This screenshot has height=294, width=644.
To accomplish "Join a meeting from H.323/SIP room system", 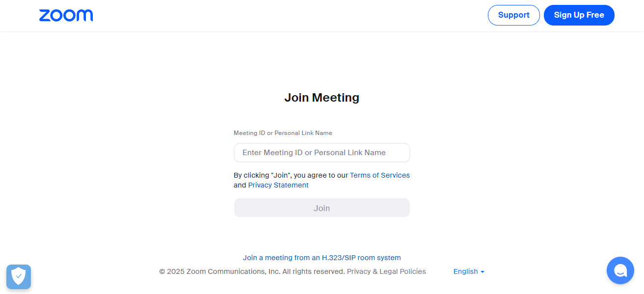I will coord(322,258).
